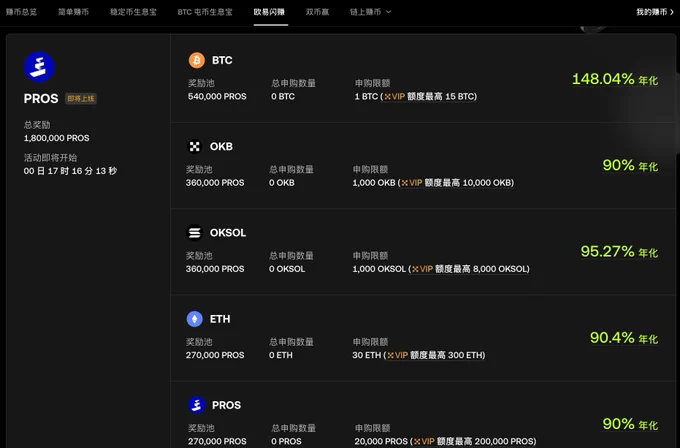The image size is (680, 448).
Task: Click the BTC pool title text
Action: 222,60
